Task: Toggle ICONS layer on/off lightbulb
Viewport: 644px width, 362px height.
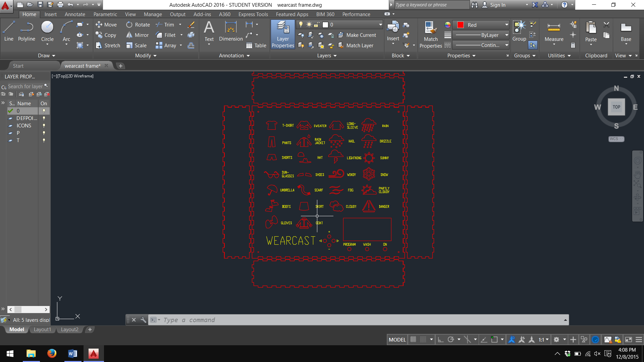Action: point(44,126)
